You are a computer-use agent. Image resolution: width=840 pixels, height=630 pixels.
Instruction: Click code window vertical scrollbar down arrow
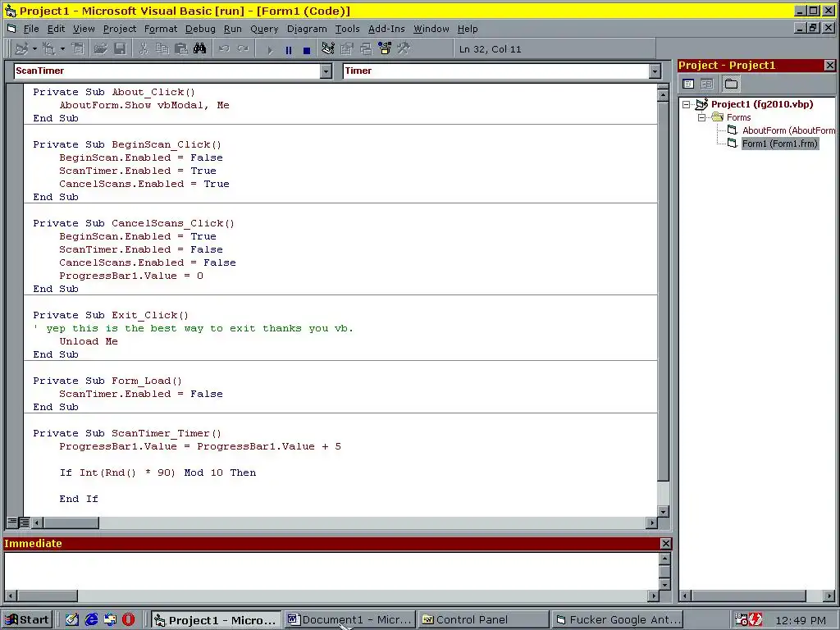tap(663, 512)
